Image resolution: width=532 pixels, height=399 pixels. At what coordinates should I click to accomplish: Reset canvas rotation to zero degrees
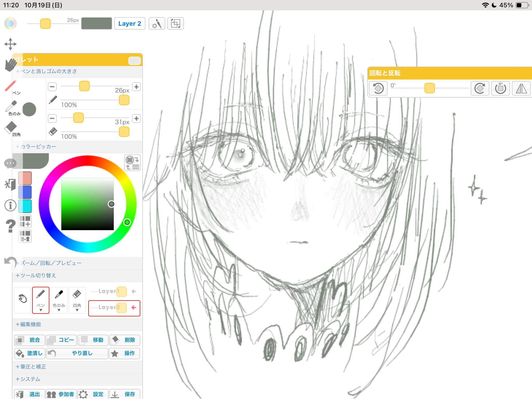click(x=501, y=88)
